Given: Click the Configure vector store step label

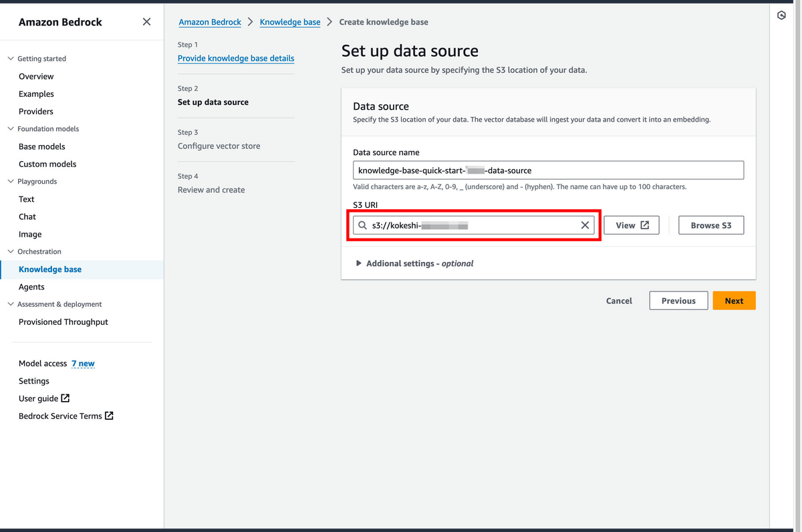Looking at the screenshot, I should pos(219,146).
